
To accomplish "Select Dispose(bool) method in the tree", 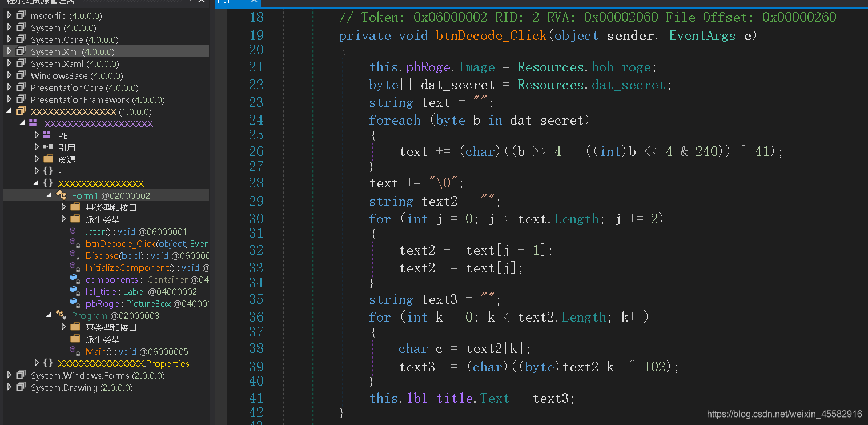I will point(147,255).
